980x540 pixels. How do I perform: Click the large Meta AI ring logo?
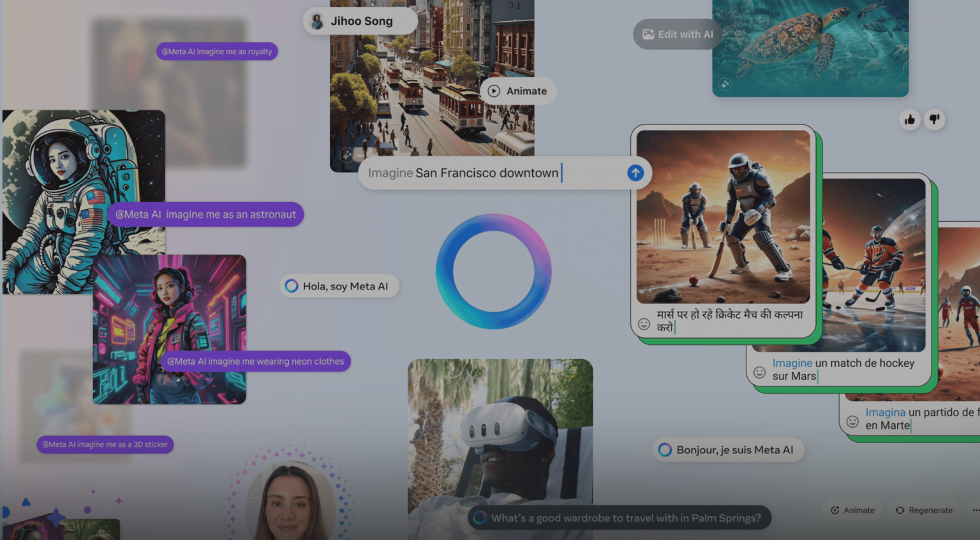pyautogui.click(x=494, y=272)
